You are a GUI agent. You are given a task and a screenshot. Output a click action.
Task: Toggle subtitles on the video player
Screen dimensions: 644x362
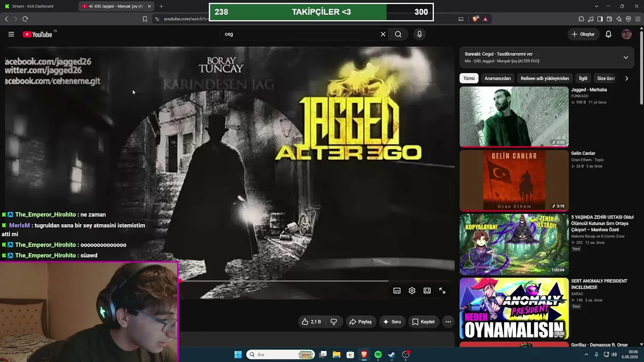pos(397,291)
